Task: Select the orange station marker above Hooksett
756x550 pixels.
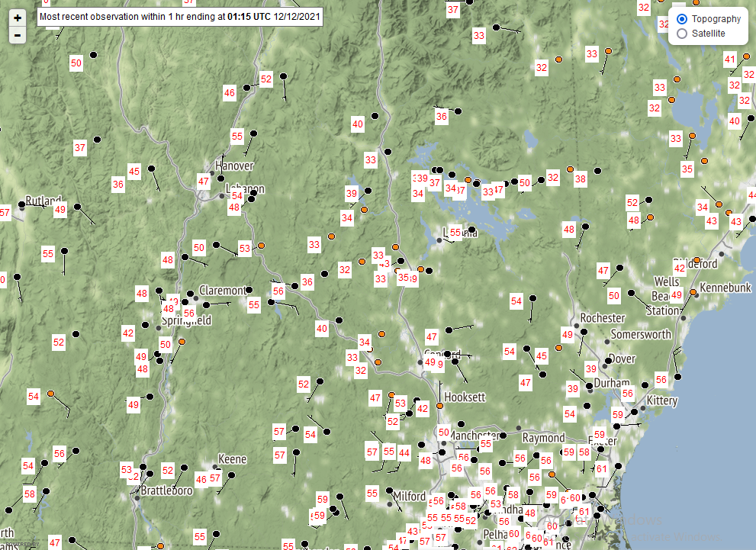Action: click(x=440, y=406)
